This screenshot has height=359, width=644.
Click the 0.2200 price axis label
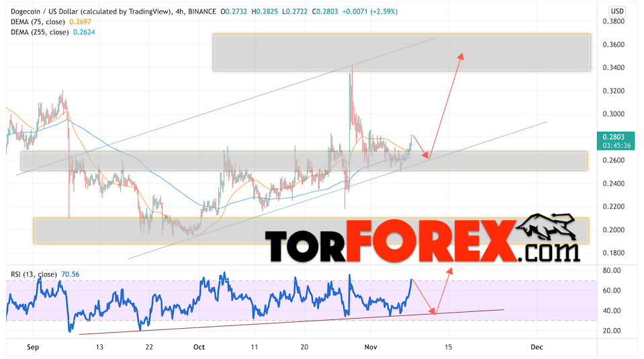pyautogui.click(x=614, y=206)
